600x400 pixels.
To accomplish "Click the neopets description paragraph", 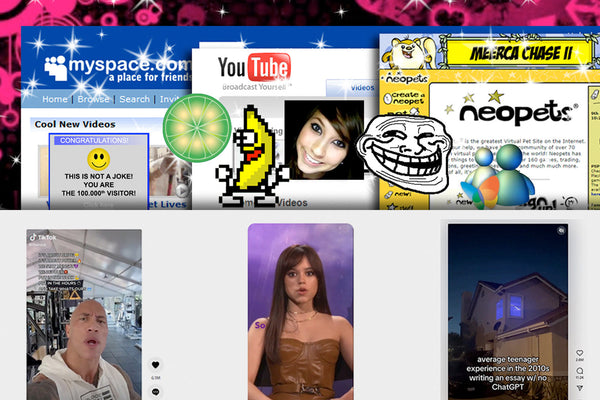I will point(517,156).
